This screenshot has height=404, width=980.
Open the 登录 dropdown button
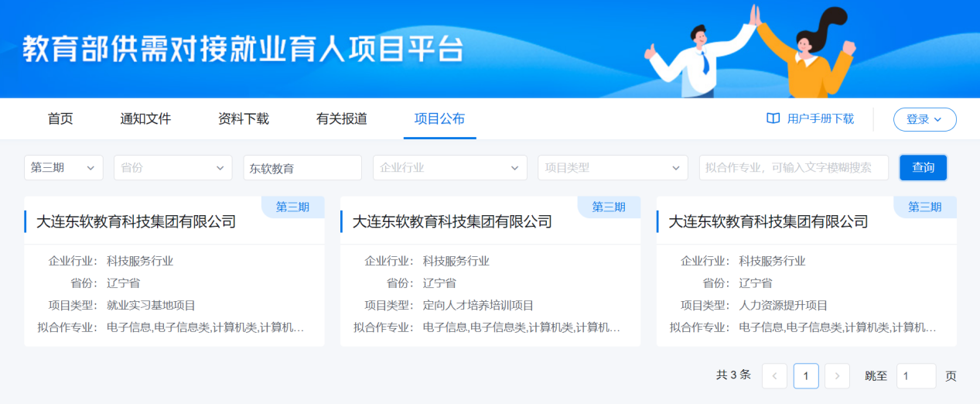coord(924,119)
